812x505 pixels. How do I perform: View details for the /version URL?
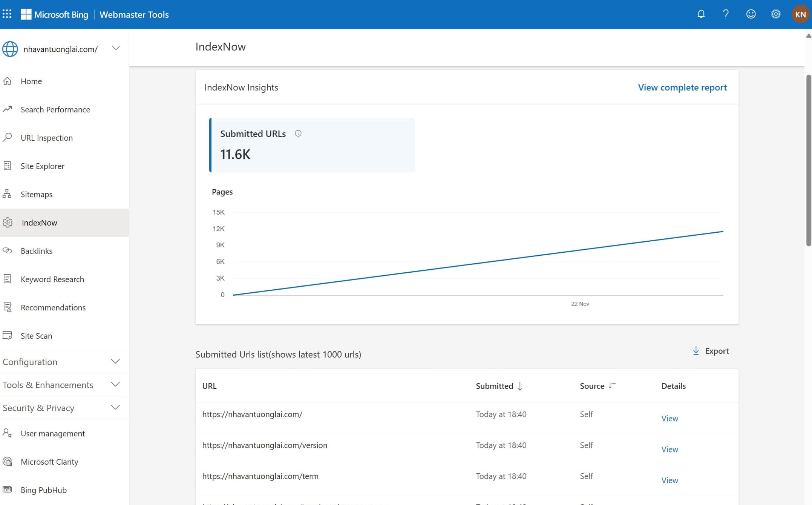(670, 449)
